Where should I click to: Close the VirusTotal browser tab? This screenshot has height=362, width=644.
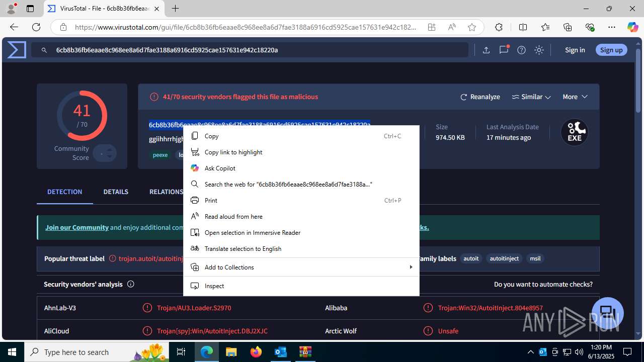pos(157,9)
